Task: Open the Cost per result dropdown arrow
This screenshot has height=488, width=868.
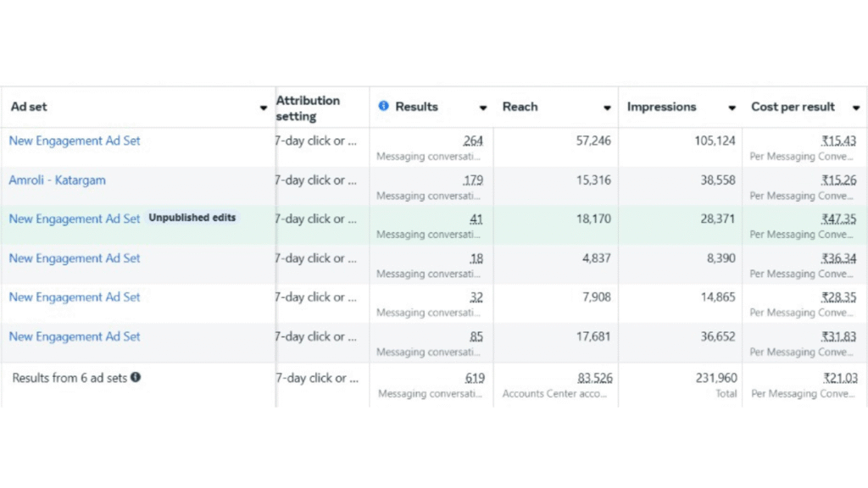Action: pos(855,108)
